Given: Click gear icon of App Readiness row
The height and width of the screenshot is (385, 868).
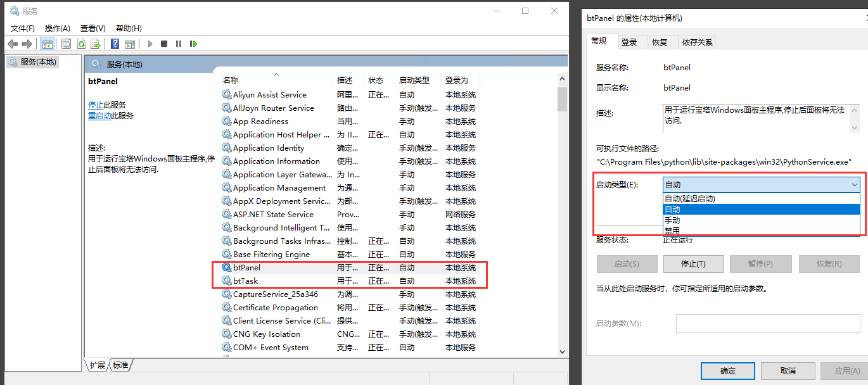Looking at the screenshot, I should [x=227, y=121].
